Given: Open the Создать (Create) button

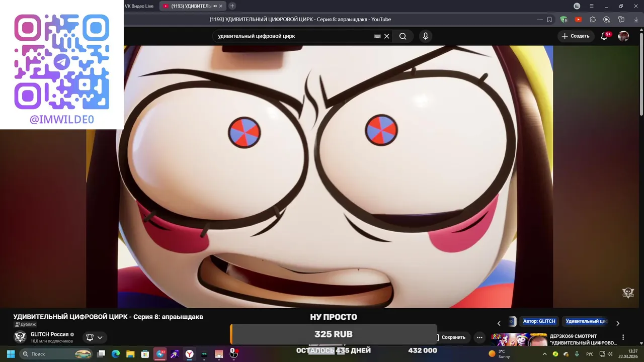Looking at the screenshot, I should 576,36.
